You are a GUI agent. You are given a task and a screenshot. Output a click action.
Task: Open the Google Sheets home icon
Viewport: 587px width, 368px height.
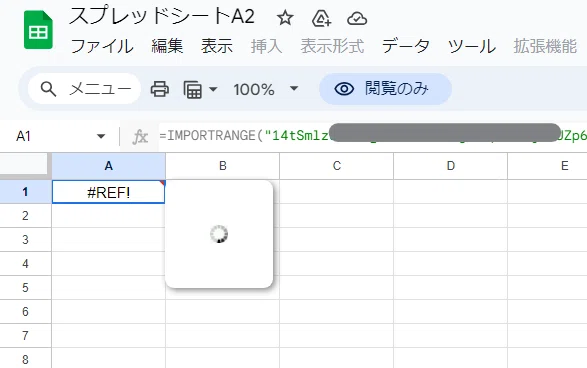(38, 30)
